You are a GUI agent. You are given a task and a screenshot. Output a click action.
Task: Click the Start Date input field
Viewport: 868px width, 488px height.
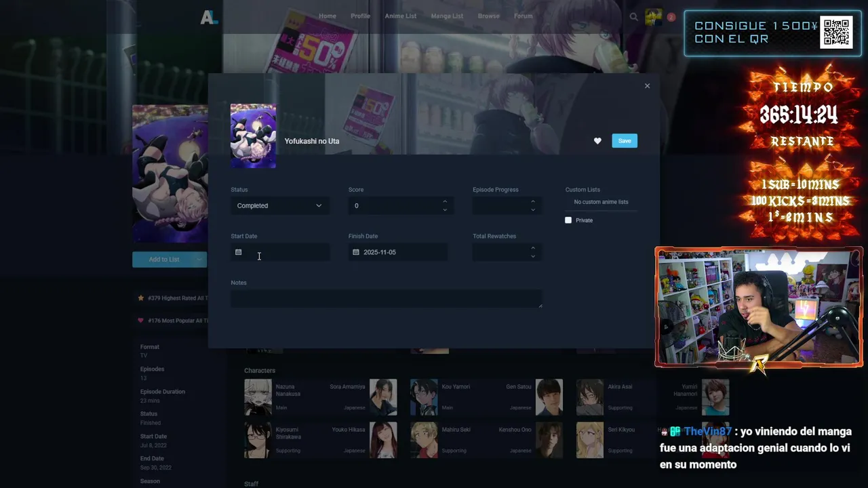pos(280,252)
